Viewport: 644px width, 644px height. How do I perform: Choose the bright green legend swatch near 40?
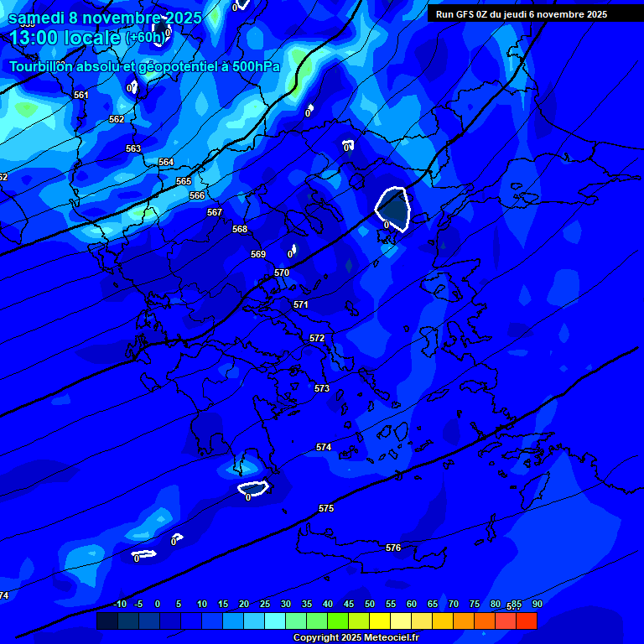pos(337,621)
